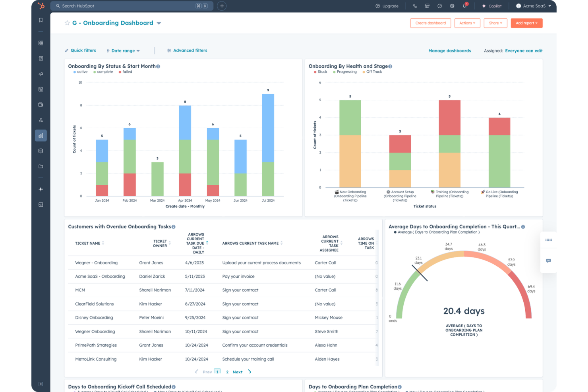
Task: Open the calling phone icon
Action: coord(415,6)
